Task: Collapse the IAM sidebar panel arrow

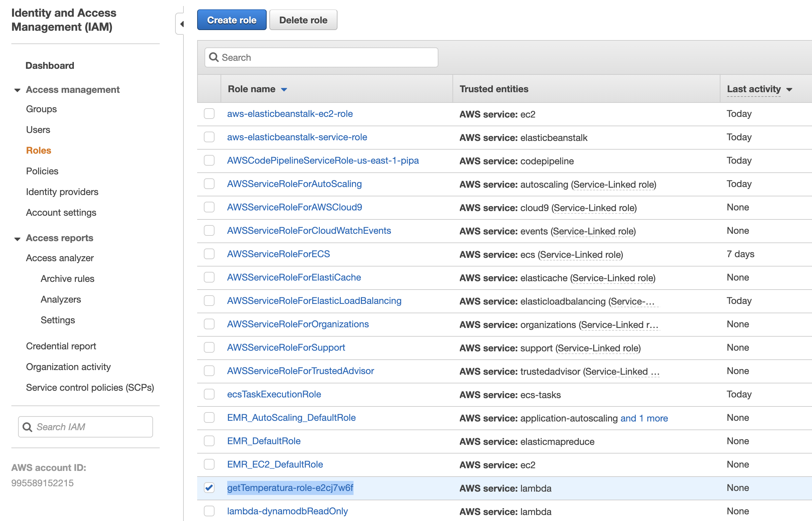Action: click(182, 24)
